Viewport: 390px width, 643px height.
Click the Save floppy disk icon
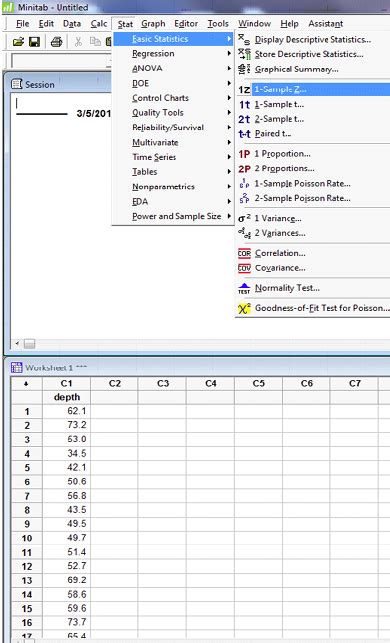[x=34, y=41]
